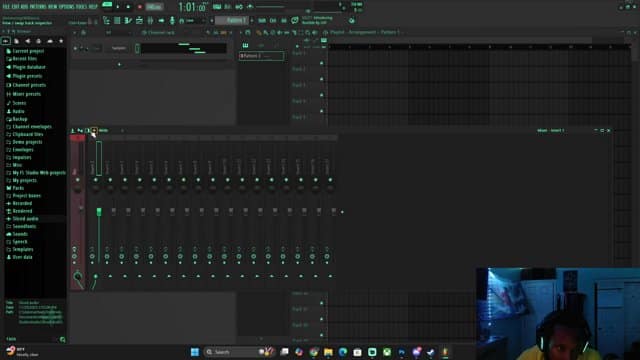Screen dimensions: 640x360
Task: Open the EDIT menu
Action: [15, 7]
